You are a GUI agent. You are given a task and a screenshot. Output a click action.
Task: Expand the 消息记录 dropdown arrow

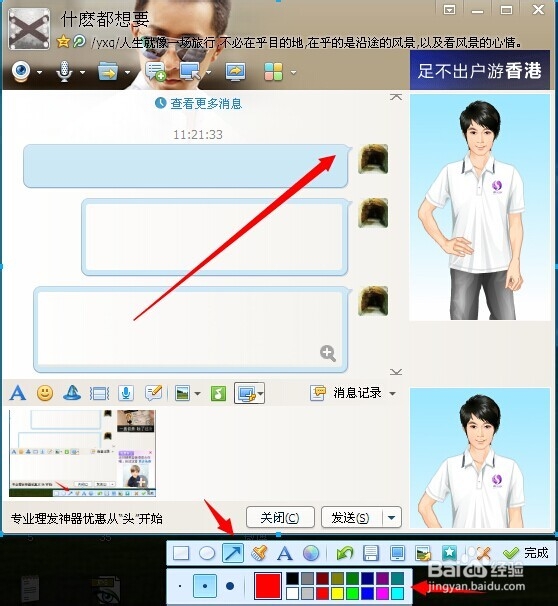click(x=393, y=394)
